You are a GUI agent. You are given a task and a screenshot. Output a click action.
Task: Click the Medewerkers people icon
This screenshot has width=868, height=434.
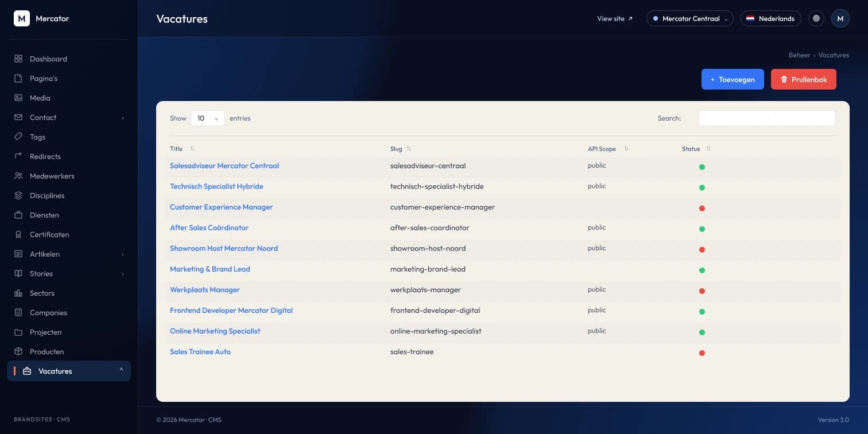pyautogui.click(x=18, y=176)
